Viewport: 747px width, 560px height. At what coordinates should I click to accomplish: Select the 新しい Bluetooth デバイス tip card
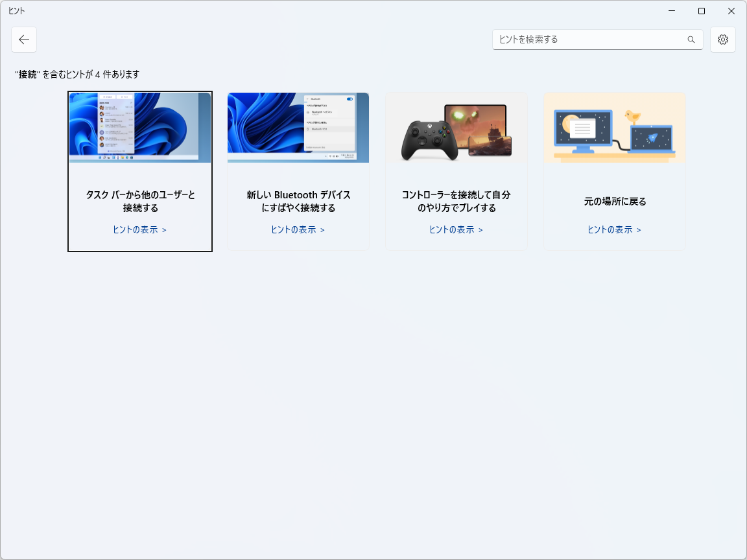click(x=298, y=170)
